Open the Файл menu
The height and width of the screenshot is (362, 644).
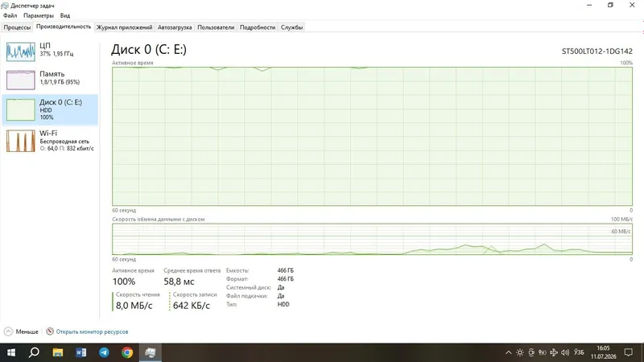pos(10,15)
